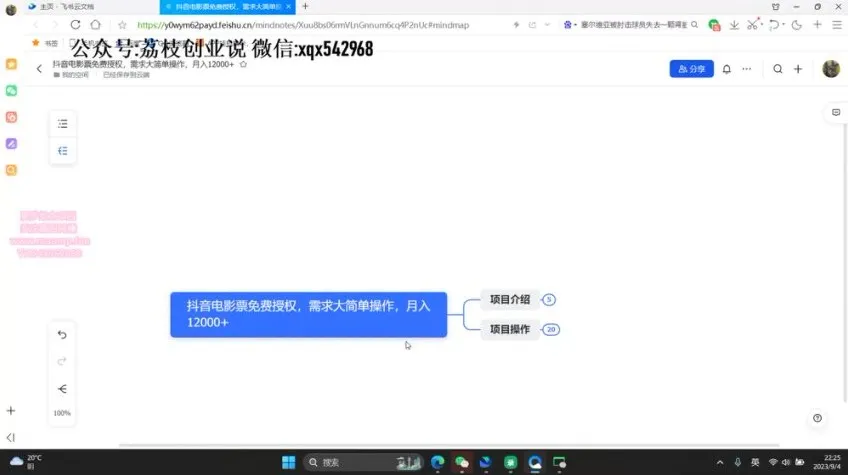
Task: Expand the 项目操作 node child count
Action: click(551, 329)
